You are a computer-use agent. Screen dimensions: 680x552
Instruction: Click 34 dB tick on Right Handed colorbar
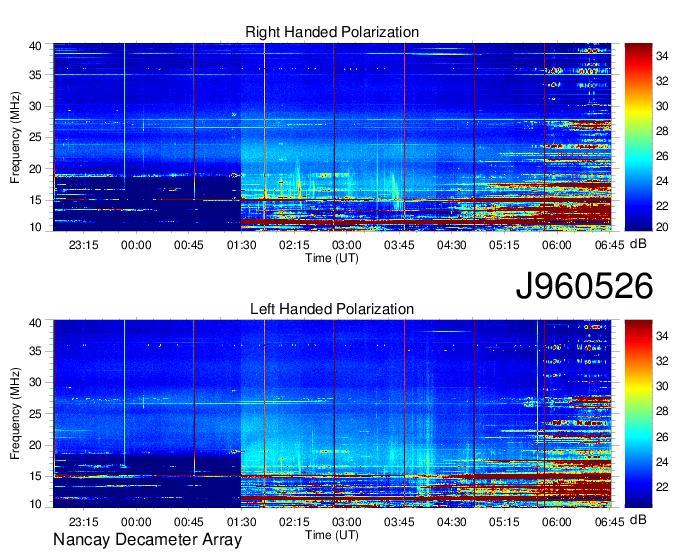[x=662, y=56]
